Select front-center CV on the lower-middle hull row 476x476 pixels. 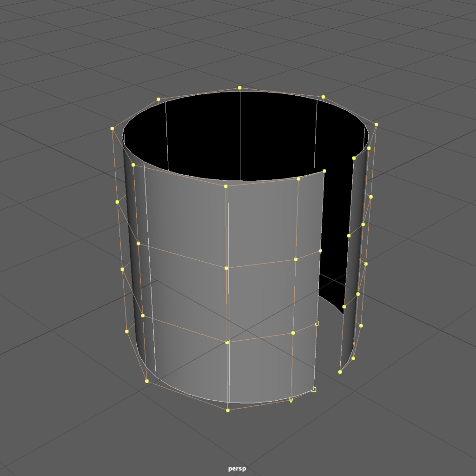pos(227,342)
